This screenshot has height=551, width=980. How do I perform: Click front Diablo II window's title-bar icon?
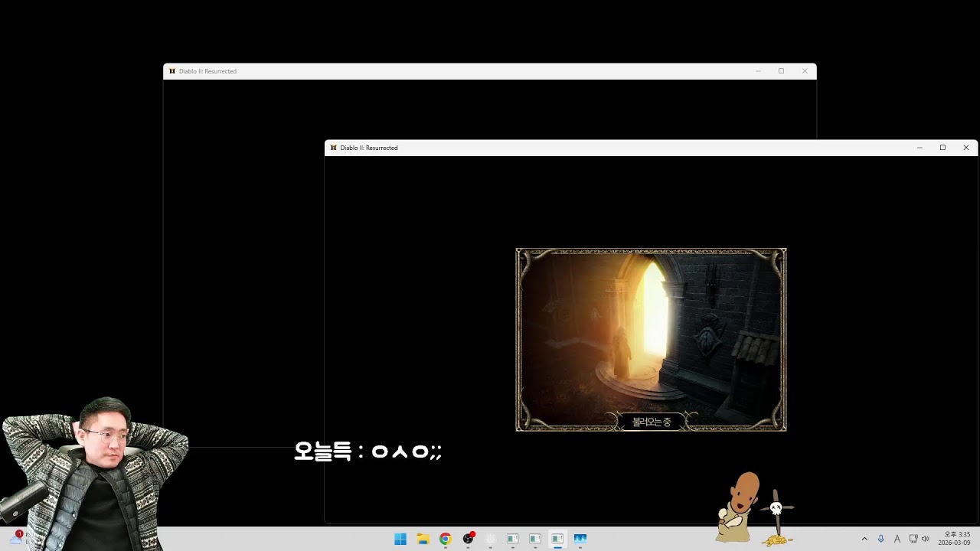(333, 148)
